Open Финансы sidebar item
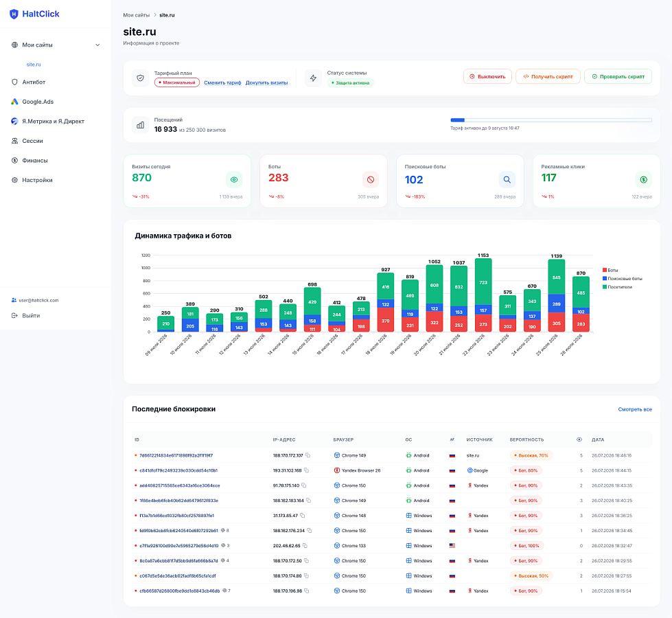Image resolution: width=672 pixels, height=618 pixels. click(x=35, y=161)
